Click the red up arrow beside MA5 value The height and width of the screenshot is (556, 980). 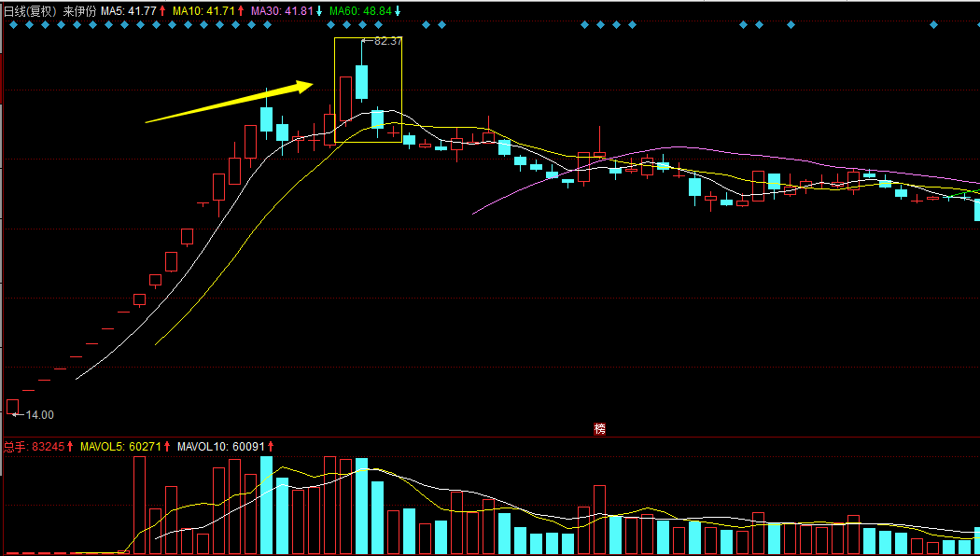pos(164,11)
